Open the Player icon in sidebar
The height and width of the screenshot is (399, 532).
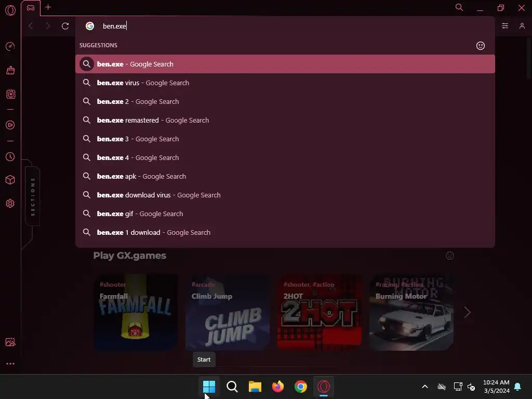[x=10, y=125]
